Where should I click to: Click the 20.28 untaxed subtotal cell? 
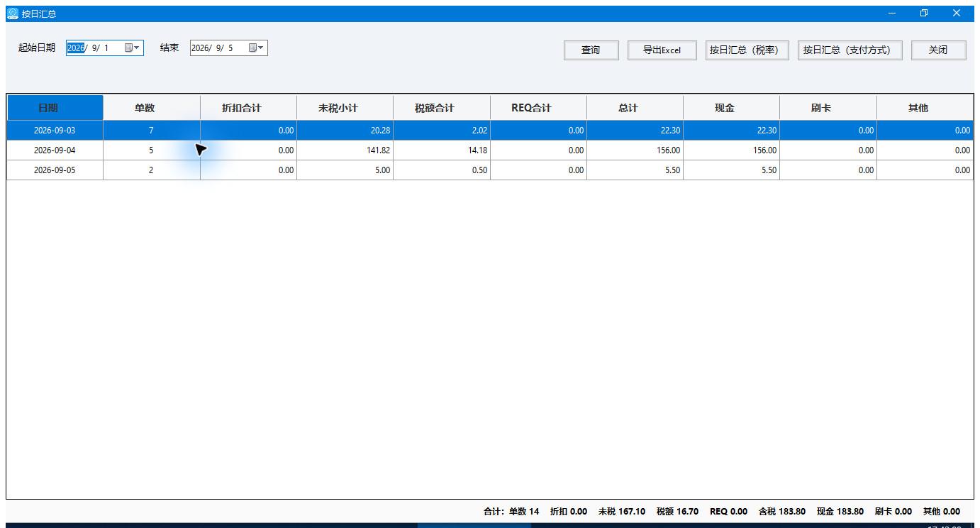(345, 131)
